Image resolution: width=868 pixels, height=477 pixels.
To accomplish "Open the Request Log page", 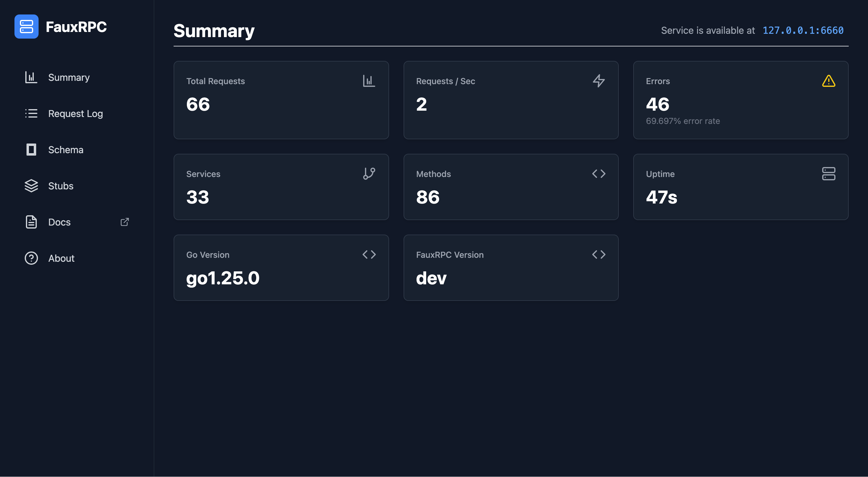I will (x=75, y=114).
